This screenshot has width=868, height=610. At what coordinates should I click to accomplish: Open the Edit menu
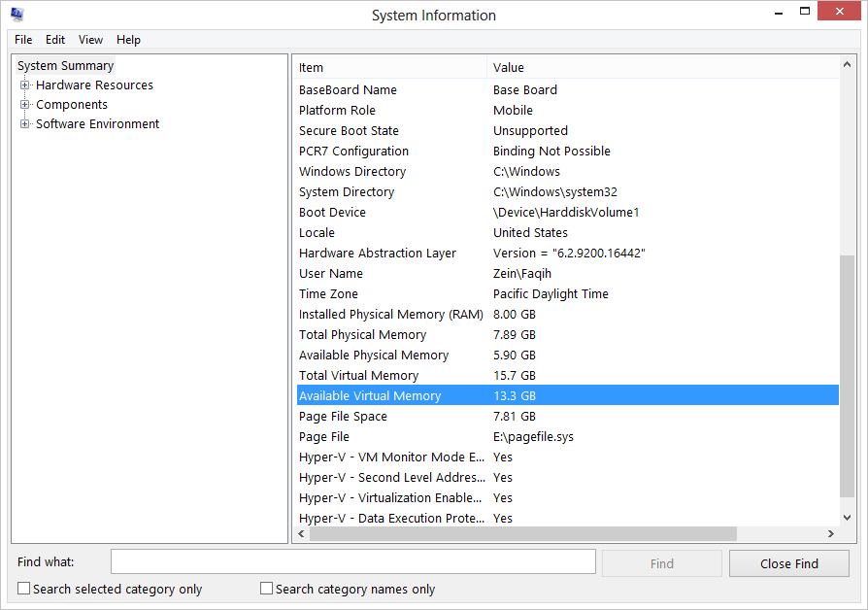point(54,40)
